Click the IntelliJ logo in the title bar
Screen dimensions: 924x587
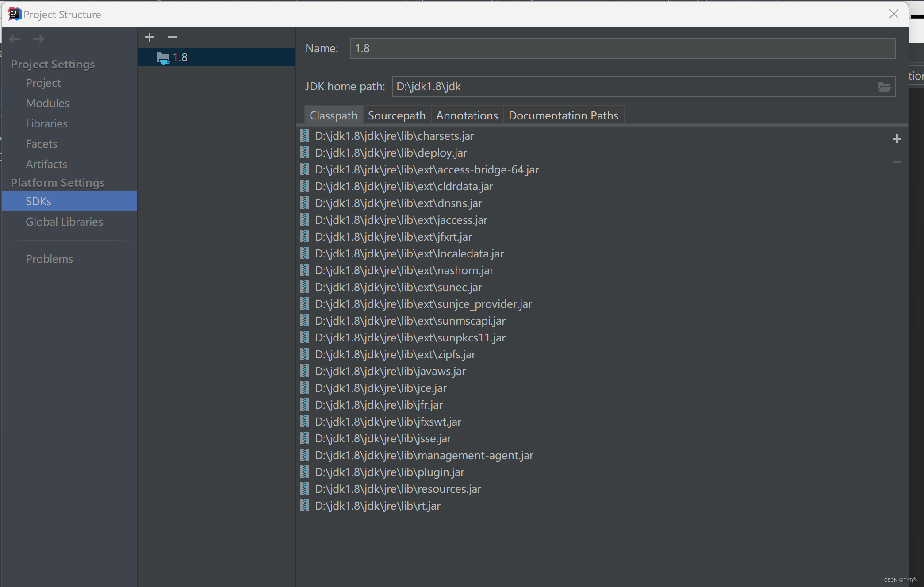[x=14, y=14]
